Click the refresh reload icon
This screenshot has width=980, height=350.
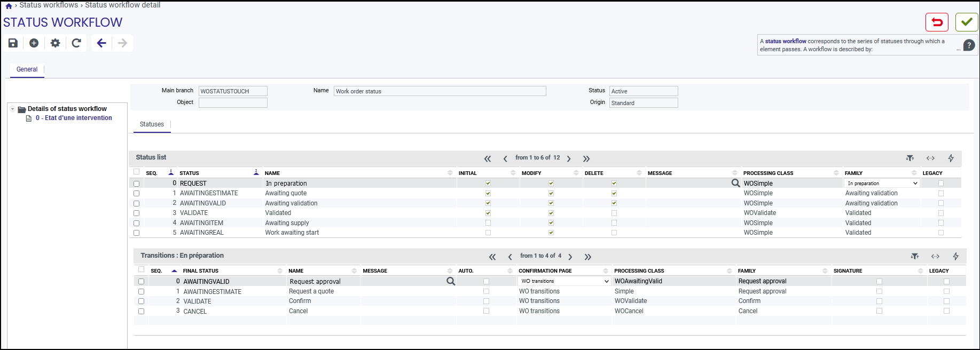point(76,43)
